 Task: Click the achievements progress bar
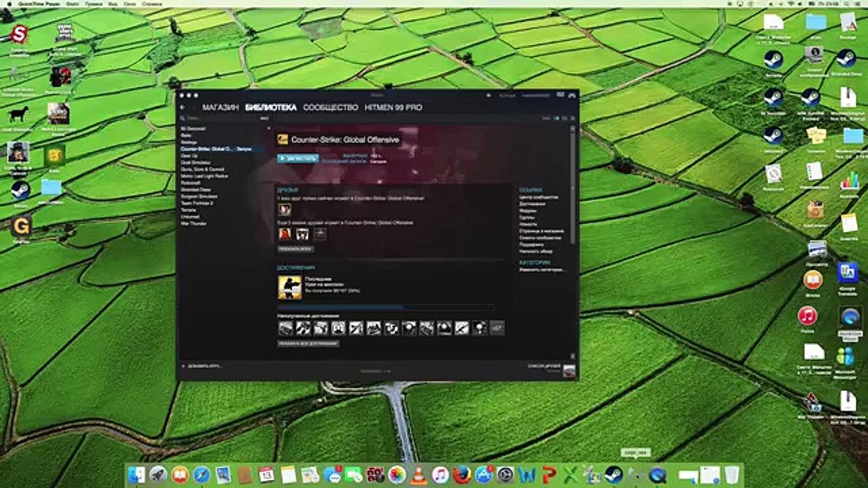pyautogui.click(x=386, y=307)
